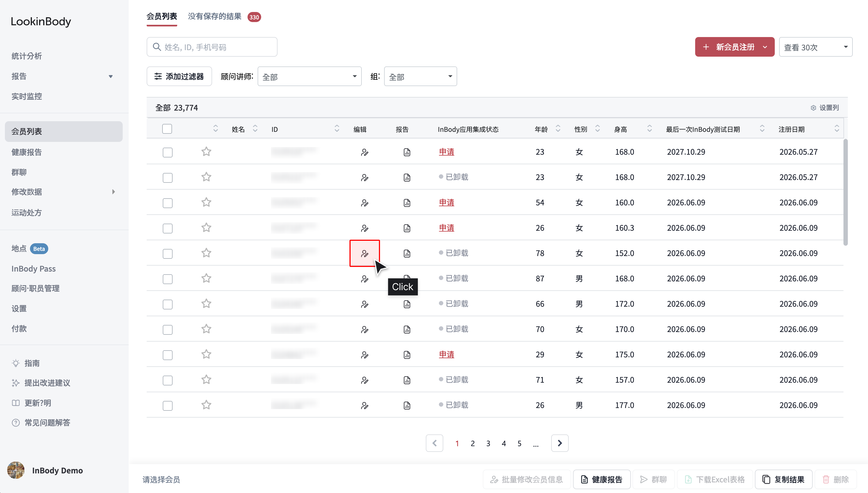Click edit icon for the 71-year-old member
Screen dimensions: 868x493
tap(364, 380)
